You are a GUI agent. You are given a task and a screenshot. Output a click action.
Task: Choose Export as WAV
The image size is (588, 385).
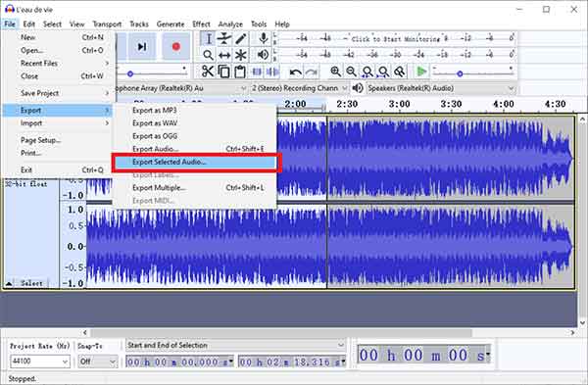click(x=194, y=123)
